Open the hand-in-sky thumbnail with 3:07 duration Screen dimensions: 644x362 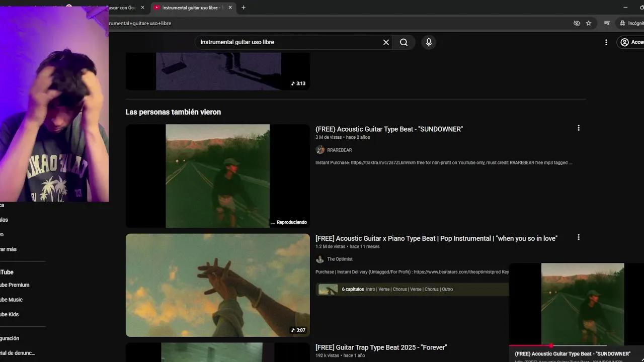pos(217,285)
